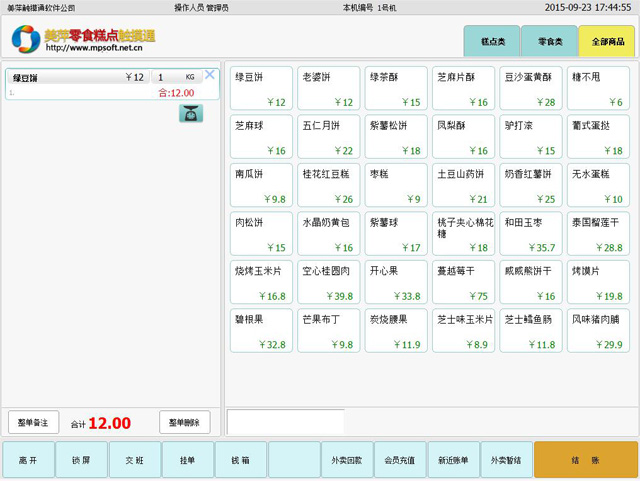Click the 整单备注 button

click(34, 422)
